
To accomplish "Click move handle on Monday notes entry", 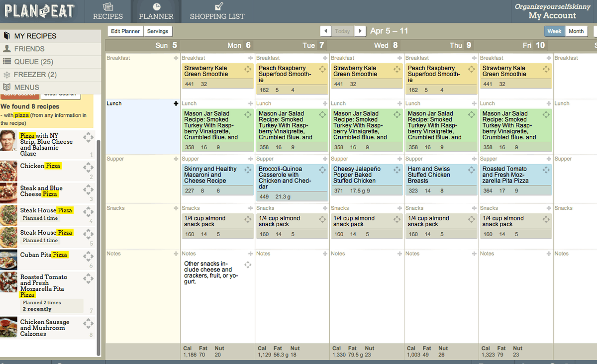I will (x=248, y=265).
